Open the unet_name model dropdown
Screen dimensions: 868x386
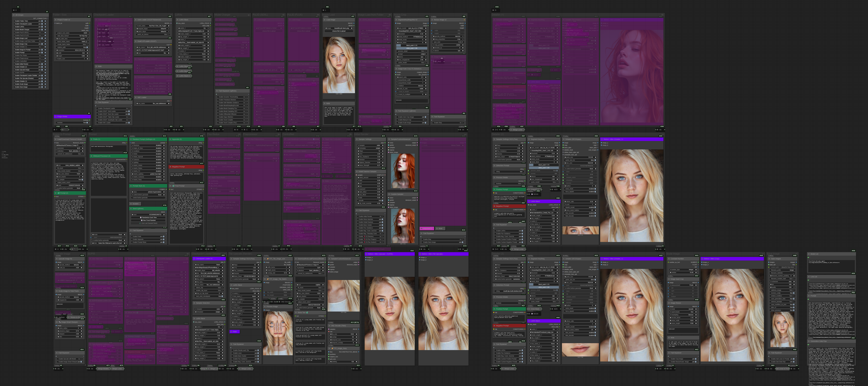pyautogui.click(x=153, y=26)
